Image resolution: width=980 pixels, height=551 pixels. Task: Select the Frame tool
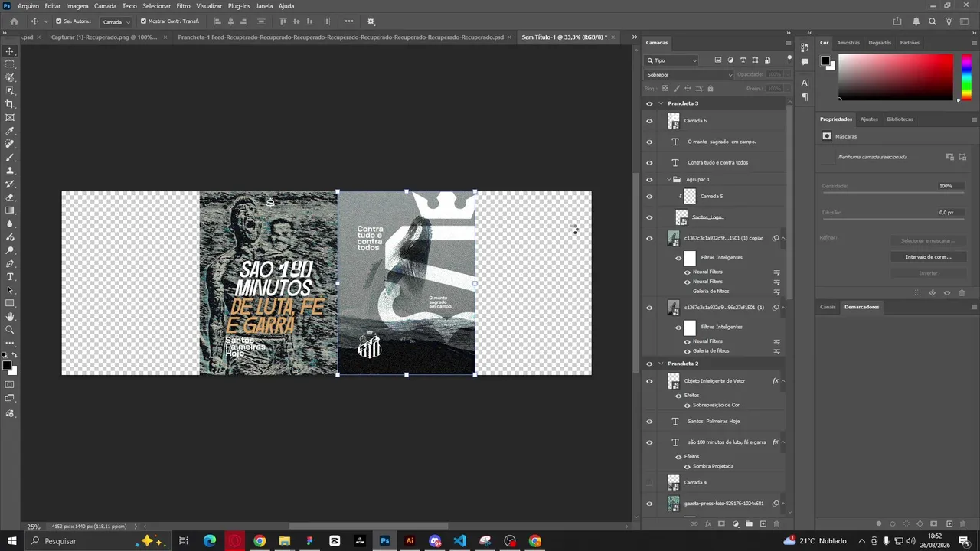(x=10, y=117)
